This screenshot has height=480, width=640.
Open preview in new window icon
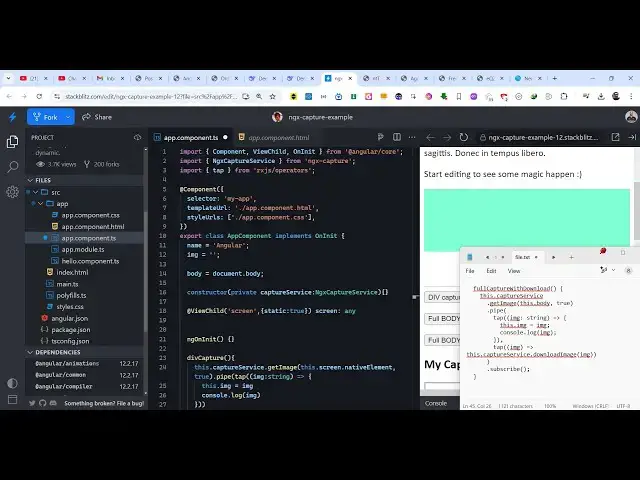click(x=615, y=138)
